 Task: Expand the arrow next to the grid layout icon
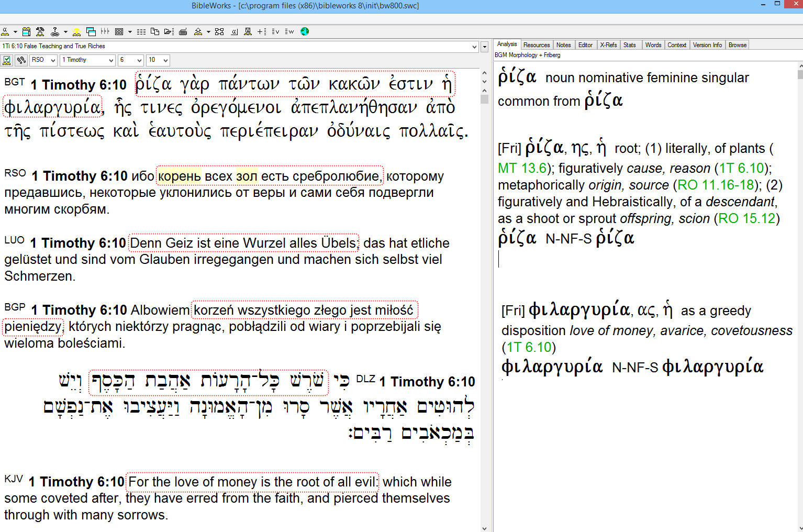[x=130, y=31]
